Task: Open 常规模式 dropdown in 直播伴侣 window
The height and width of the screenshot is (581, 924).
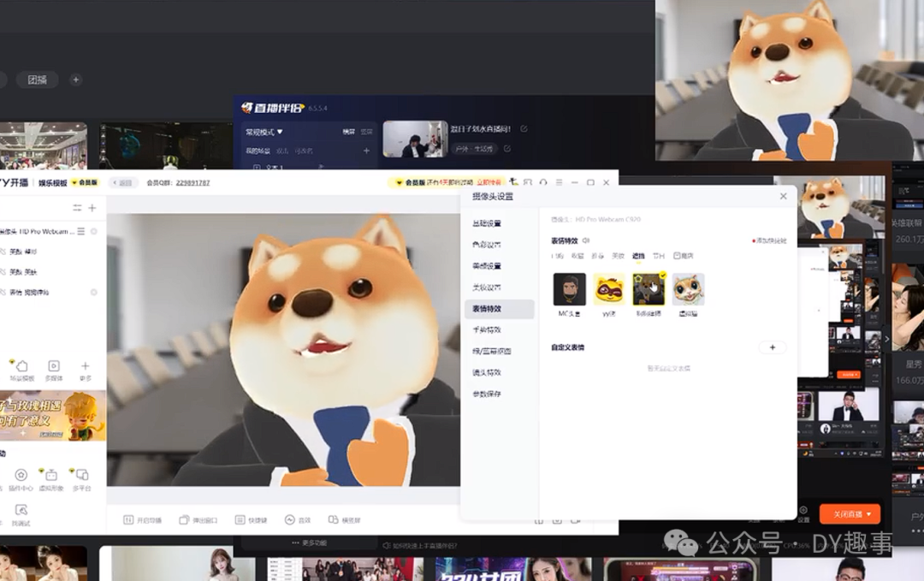Action: click(264, 132)
